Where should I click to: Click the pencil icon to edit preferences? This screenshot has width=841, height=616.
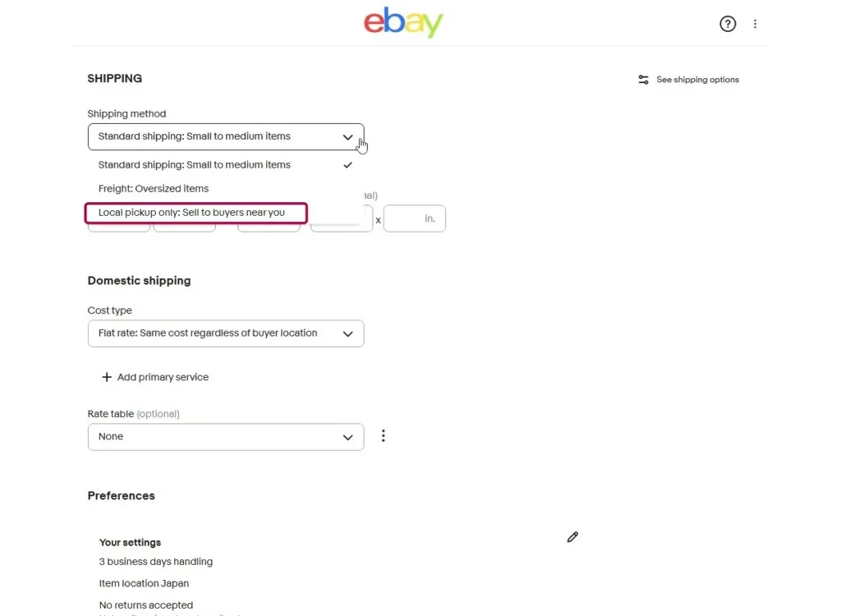pyautogui.click(x=572, y=537)
